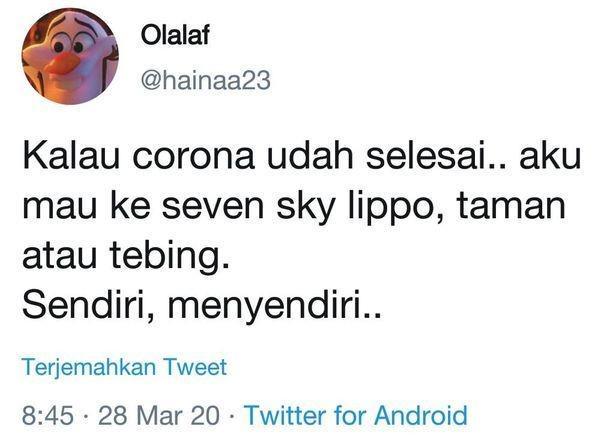The height and width of the screenshot is (444, 600).
Task: Click the word Kalau starting the tweet
Action: tap(71, 155)
